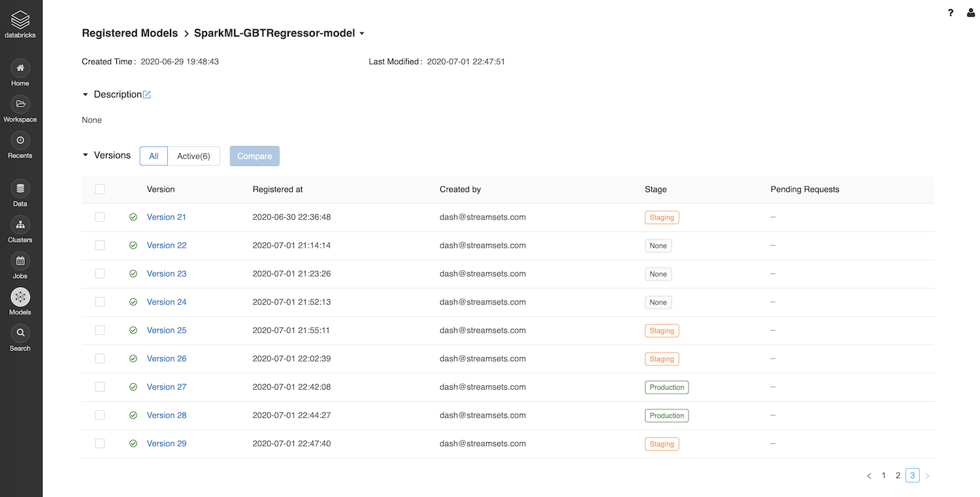Image resolution: width=980 pixels, height=497 pixels.
Task: Click the Compare button
Action: pyautogui.click(x=255, y=156)
